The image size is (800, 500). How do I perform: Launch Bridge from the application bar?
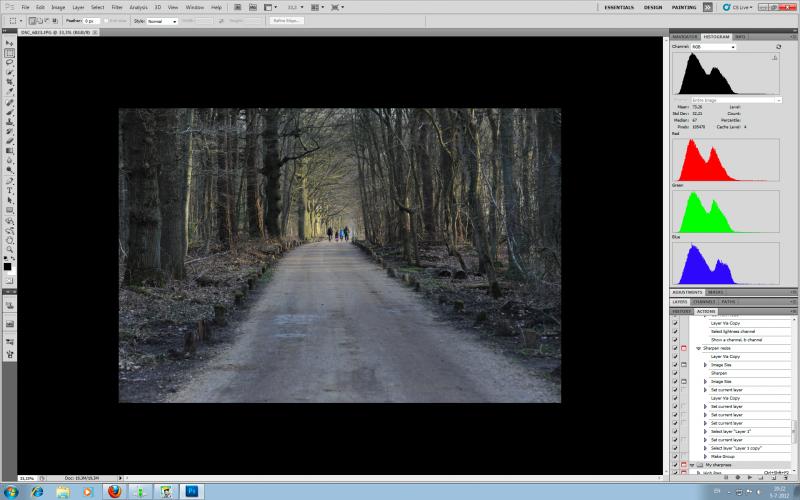pos(238,7)
